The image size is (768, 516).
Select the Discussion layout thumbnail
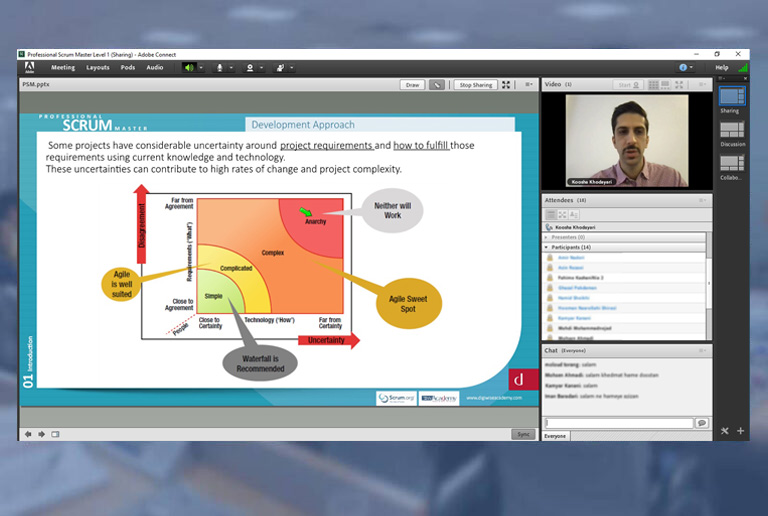pos(732,130)
